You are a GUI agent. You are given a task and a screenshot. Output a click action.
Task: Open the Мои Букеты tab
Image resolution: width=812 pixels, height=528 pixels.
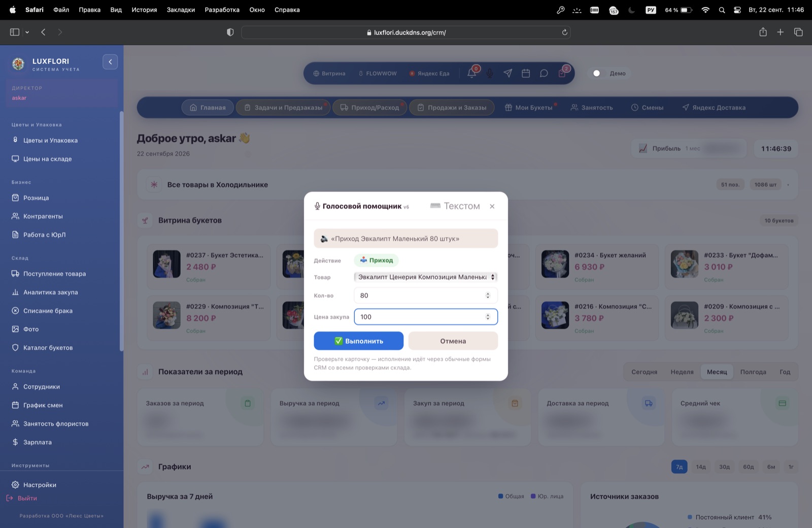click(528, 108)
